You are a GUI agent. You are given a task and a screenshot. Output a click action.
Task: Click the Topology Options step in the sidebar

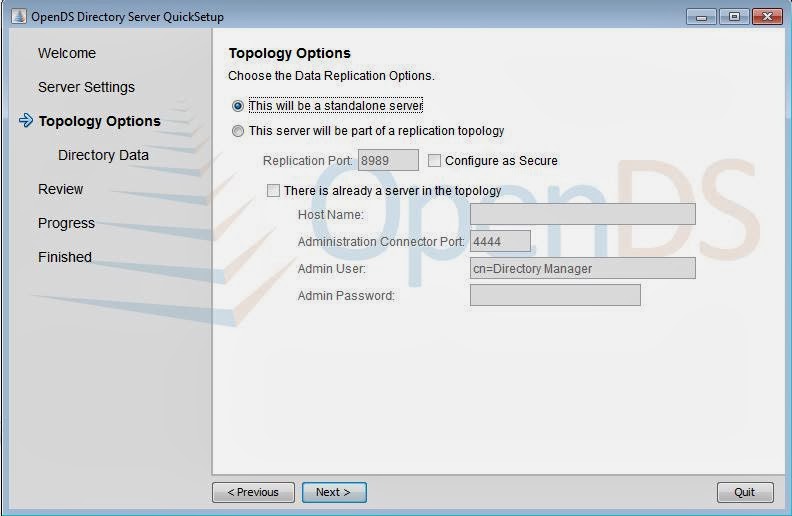point(100,121)
